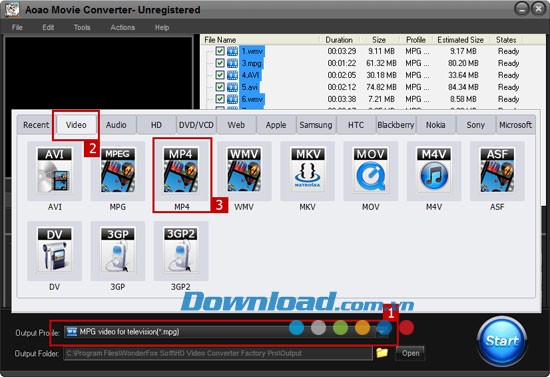The image size is (550, 377).
Task: Switch to the Nokia tab
Action: (x=436, y=125)
